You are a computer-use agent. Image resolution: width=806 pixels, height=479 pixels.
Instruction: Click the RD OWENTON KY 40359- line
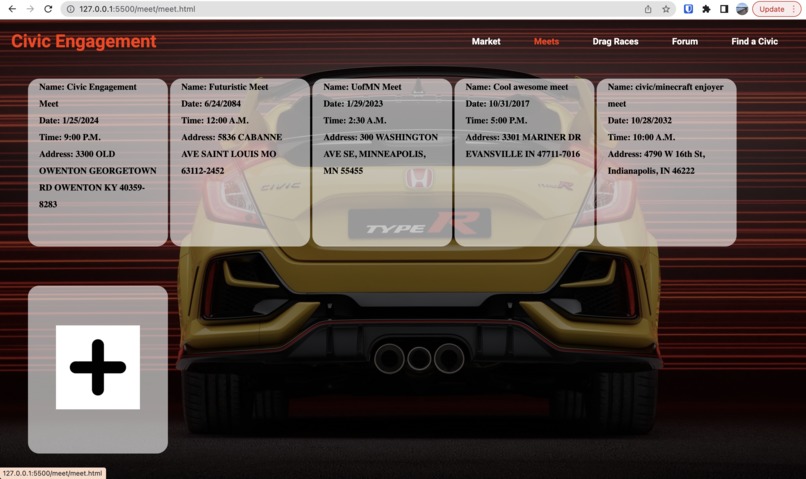coord(92,188)
